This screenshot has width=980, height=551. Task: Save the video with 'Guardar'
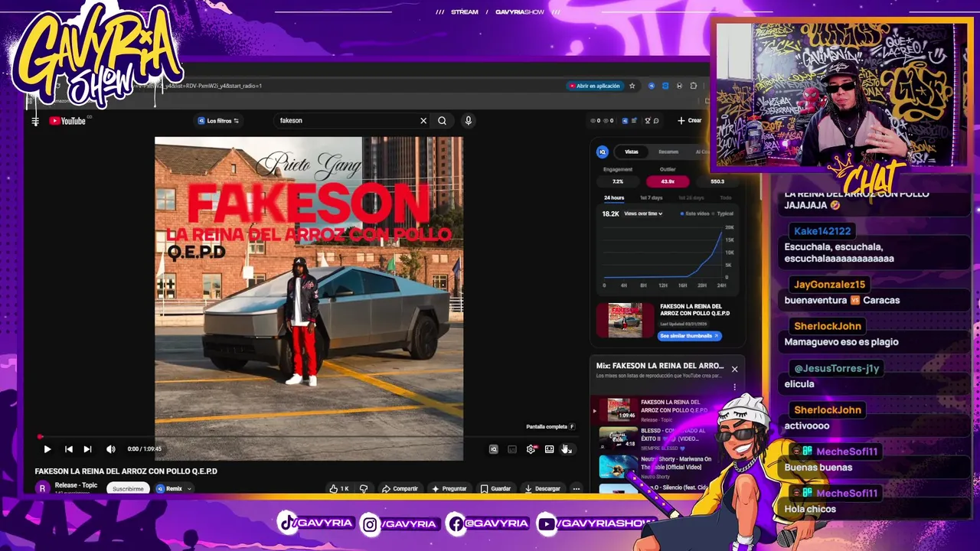pyautogui.click(x=495, y=488)
